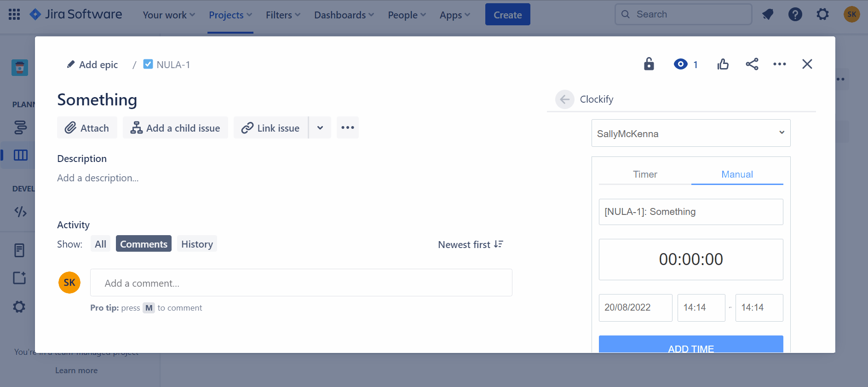Screen dimensions: 868x387
Task: Click the project avatar icon in sidebar
Action: pos(20,68)
